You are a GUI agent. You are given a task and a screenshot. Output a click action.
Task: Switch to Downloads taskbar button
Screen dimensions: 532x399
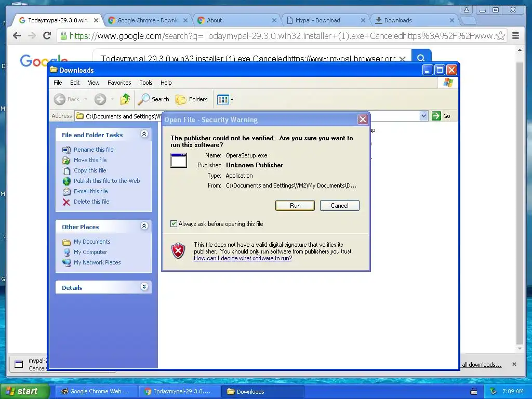coord(262,392)
